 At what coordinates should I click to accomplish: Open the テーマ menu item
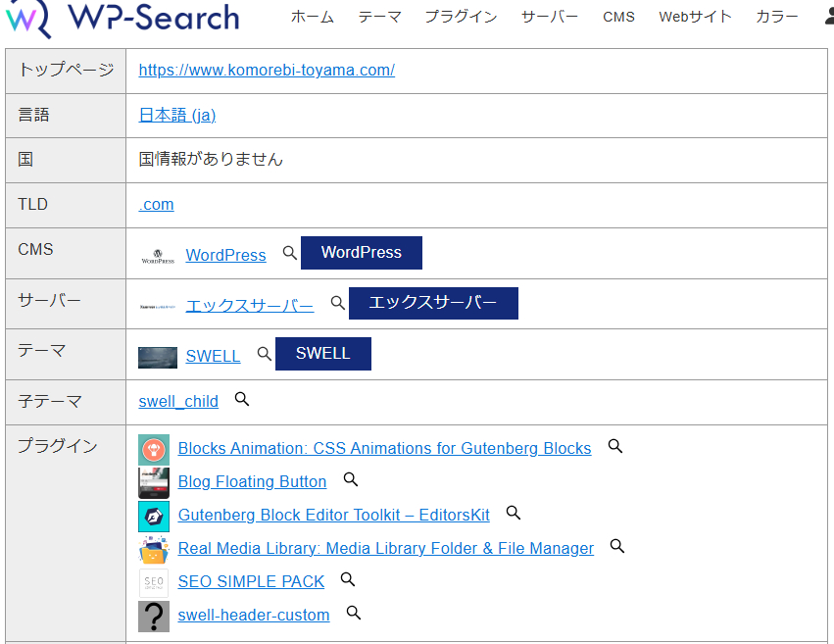[379, 17]
